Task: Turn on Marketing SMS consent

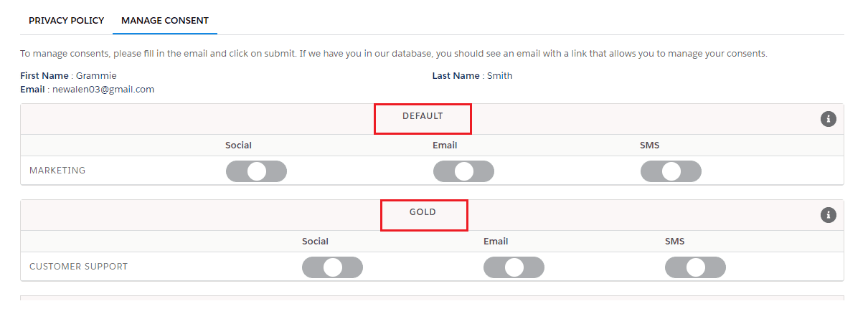Action: tap(671, 171)
